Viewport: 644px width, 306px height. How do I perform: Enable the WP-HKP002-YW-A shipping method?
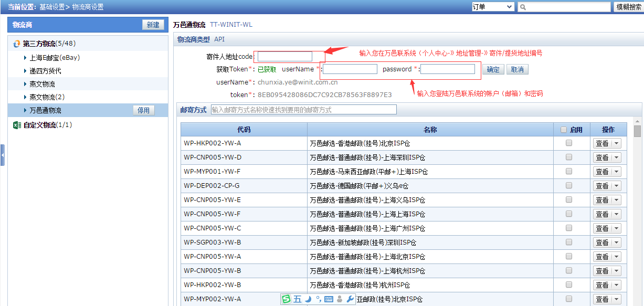(x=568, y=143)
